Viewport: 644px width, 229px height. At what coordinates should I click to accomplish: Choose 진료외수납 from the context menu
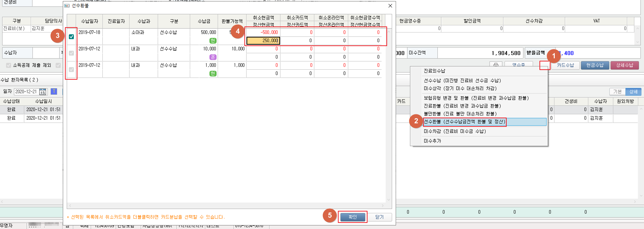(434, 71)
